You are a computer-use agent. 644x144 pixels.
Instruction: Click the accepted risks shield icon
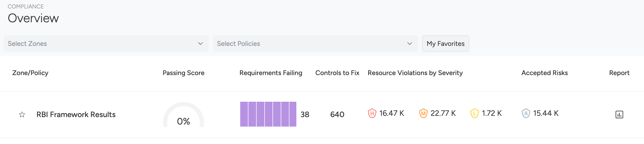click(x=526, y=113)
